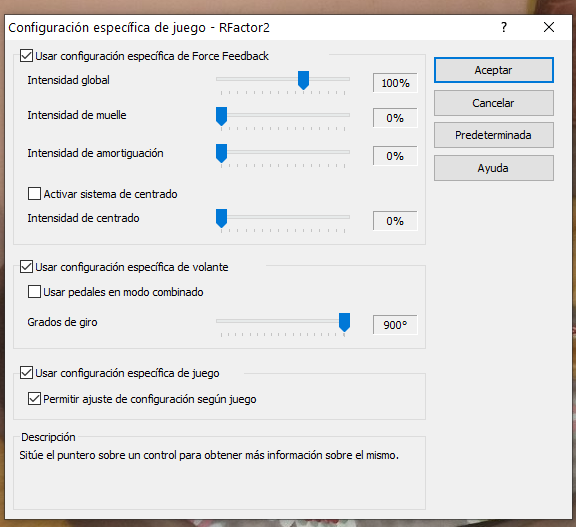Viewport: 576px width, 527px height.
Task: Close the RFactor2 configuration dialog
Action: coord(549,27)
